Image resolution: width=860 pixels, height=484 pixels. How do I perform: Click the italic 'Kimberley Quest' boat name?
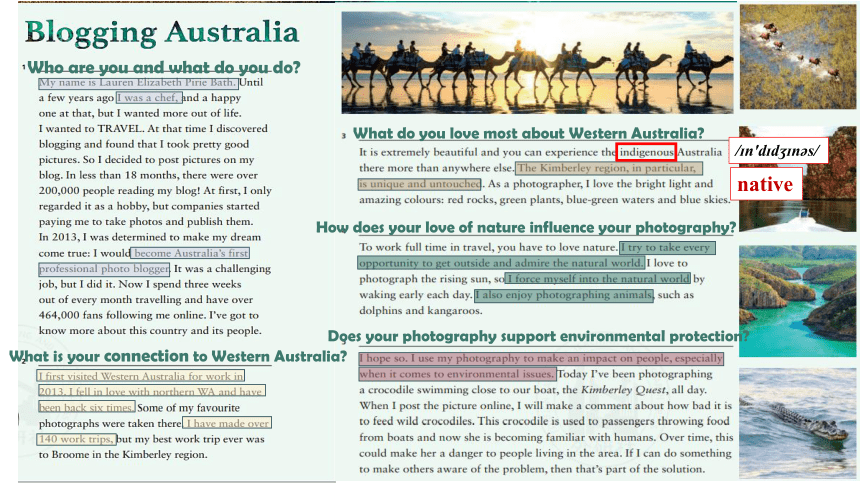[624, 390]
